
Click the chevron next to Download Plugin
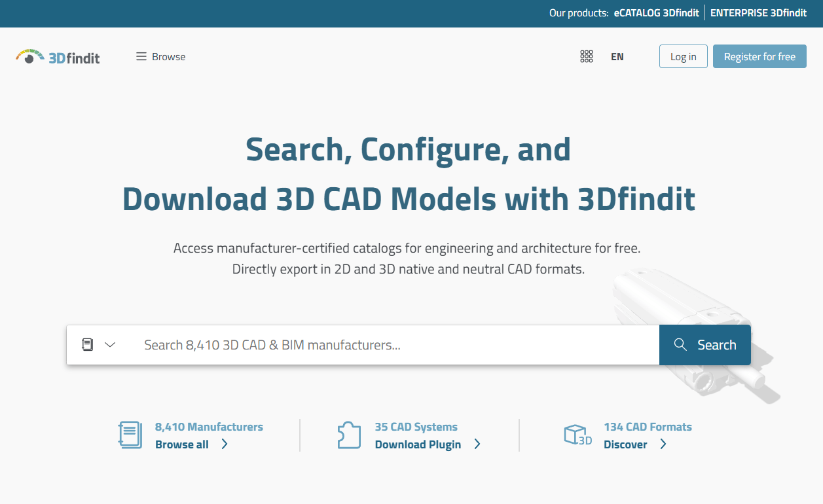(477, 444)
